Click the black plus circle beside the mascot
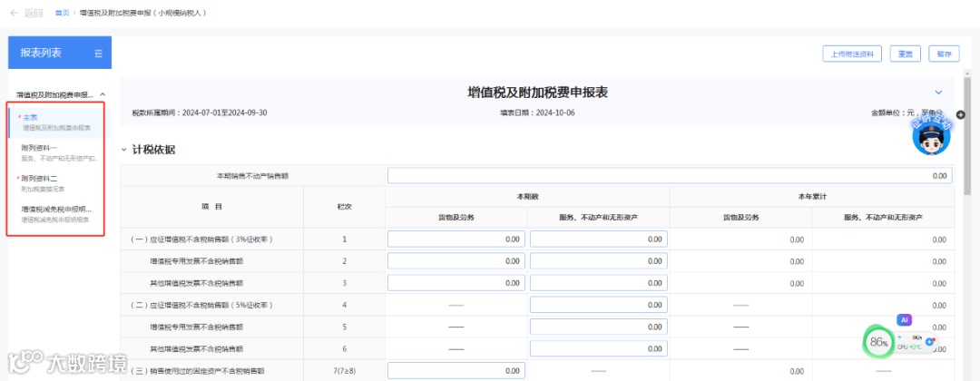The image size is (980, 381). coord(961,115)
